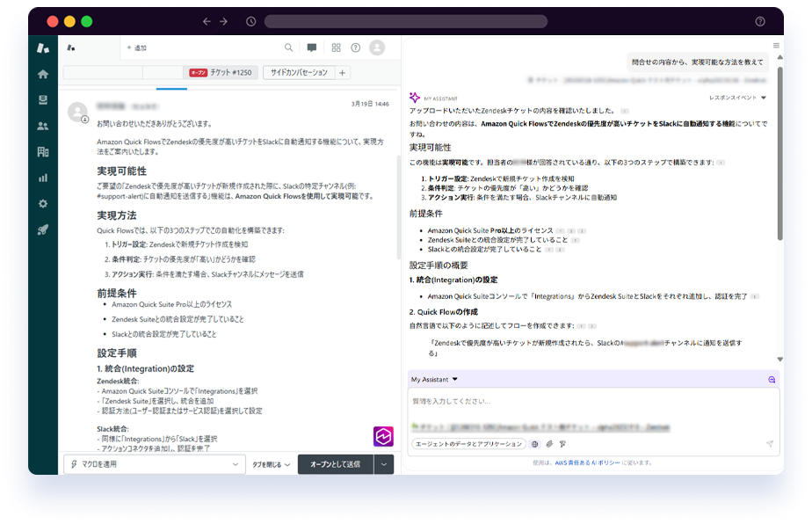Viewport: 812px width, 524px height.
Task: Open the conversations chat bubble icon
Action: click(x=311, y=47)
